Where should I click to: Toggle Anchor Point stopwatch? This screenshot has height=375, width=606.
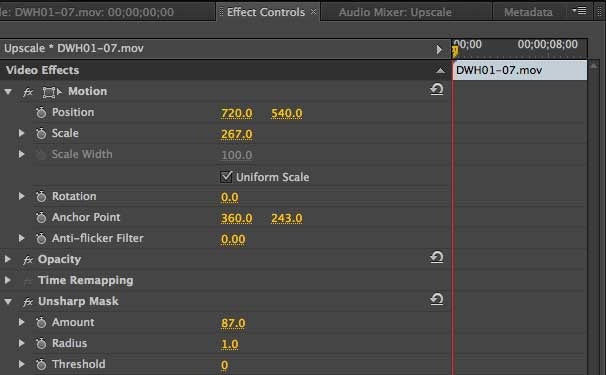(x=41, y=218)
